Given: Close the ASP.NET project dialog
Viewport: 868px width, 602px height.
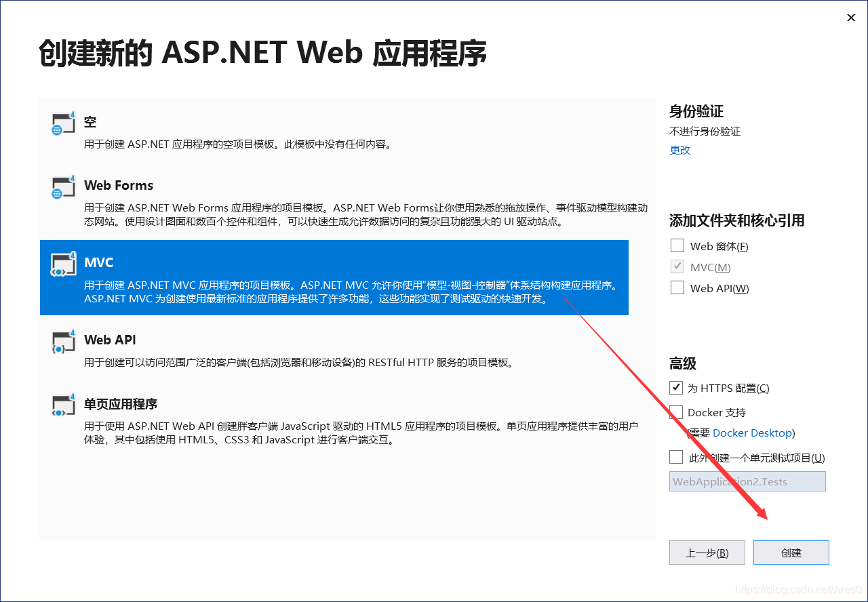Looking at the screenshot, I should point(851,18).
